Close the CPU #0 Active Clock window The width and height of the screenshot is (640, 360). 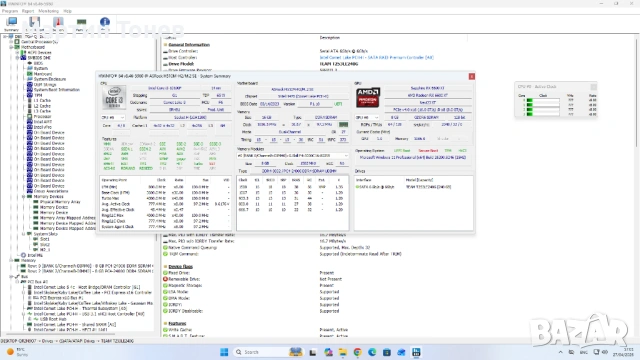[593, 87]
